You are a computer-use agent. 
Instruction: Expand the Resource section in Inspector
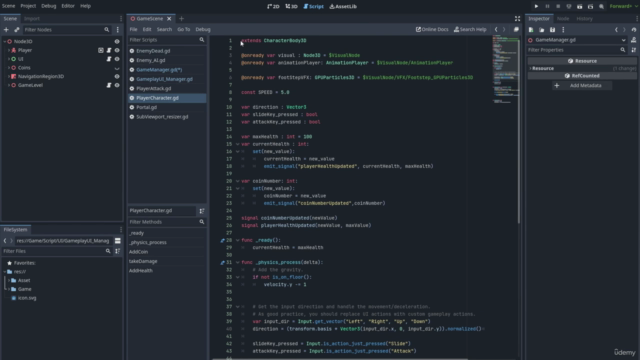point(530,69)
